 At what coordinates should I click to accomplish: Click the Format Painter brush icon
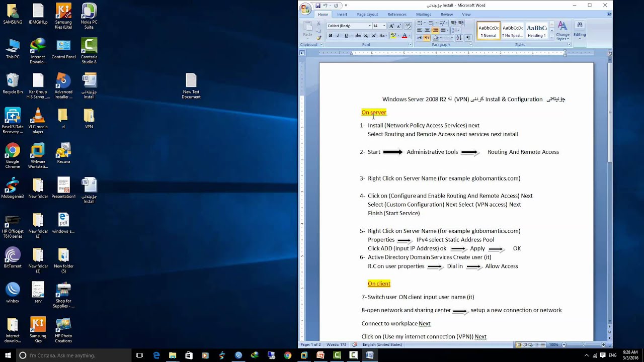(319, 38)
